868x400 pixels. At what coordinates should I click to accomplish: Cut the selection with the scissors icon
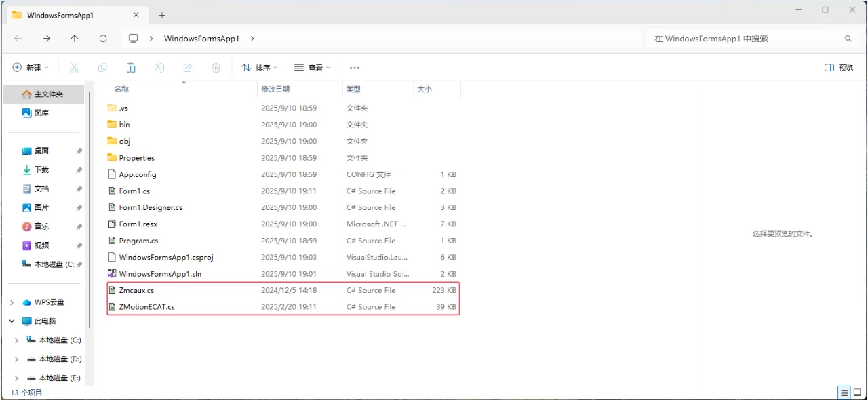75,67
